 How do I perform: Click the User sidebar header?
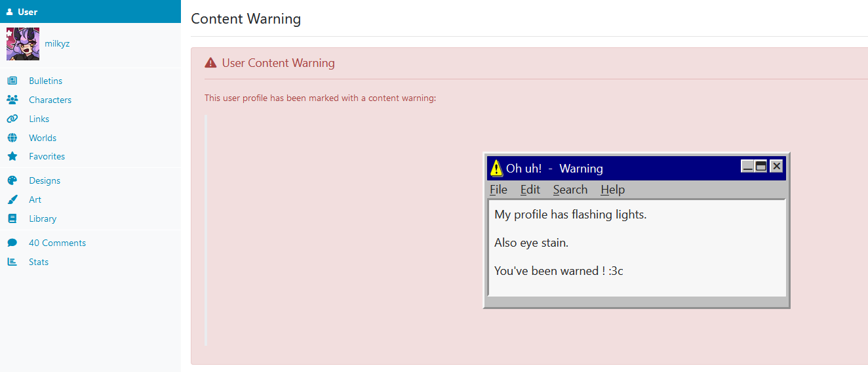90,12
